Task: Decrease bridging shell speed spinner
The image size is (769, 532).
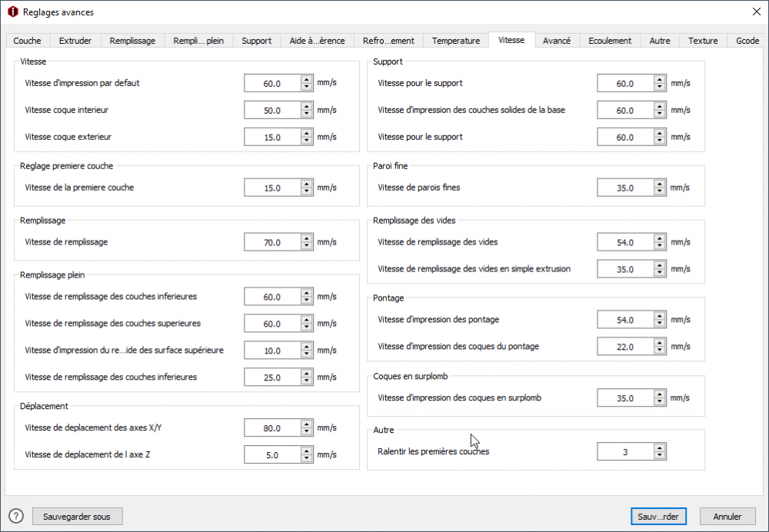Action: click(660, 351)
